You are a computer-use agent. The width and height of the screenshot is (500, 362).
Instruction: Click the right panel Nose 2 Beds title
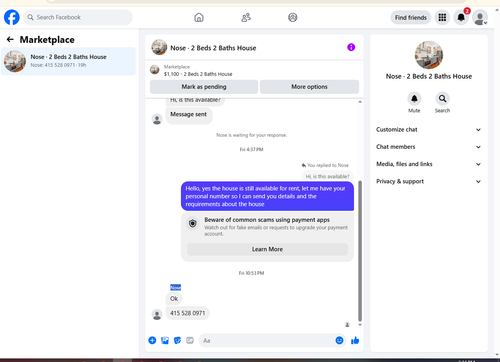click(x=429, y=76)
